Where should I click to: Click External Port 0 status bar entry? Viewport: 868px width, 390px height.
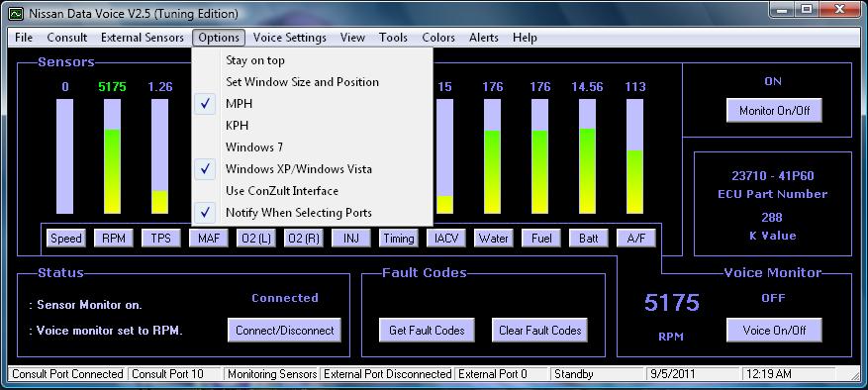502,374
